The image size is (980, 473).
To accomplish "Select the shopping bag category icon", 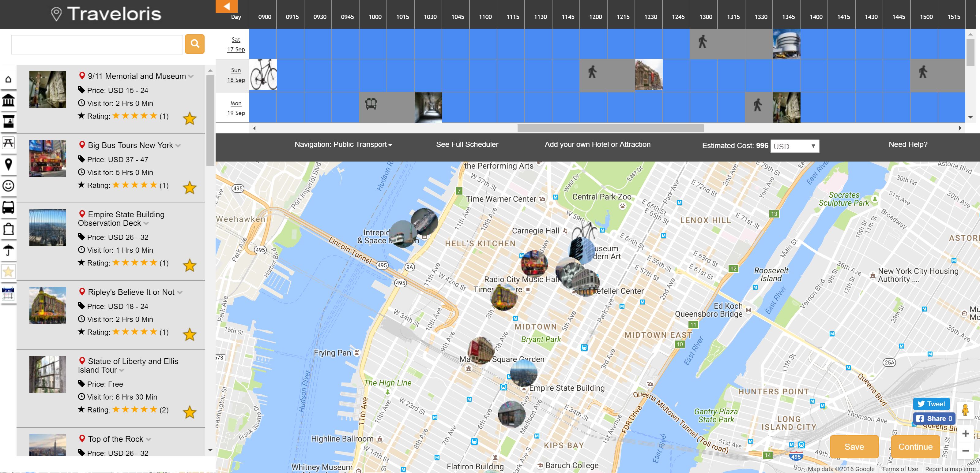I will pos(8,229).
